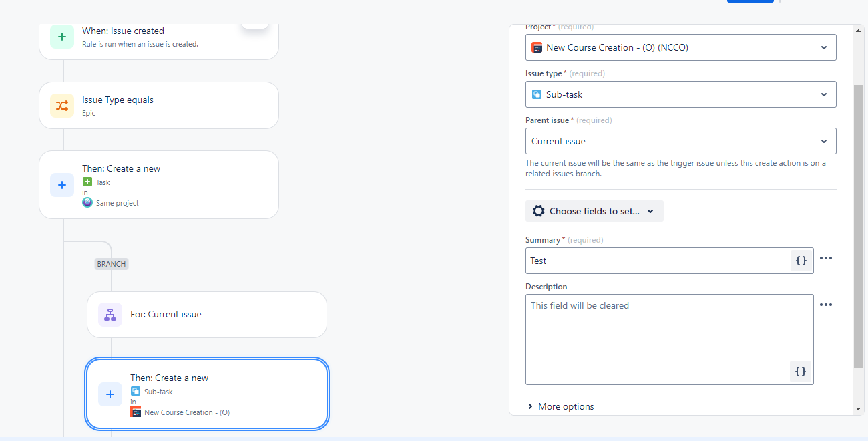Click the Sub-task icon inside the Issue type dropdown
This screenshot has height=441, width=868.
tap(537, 94)
